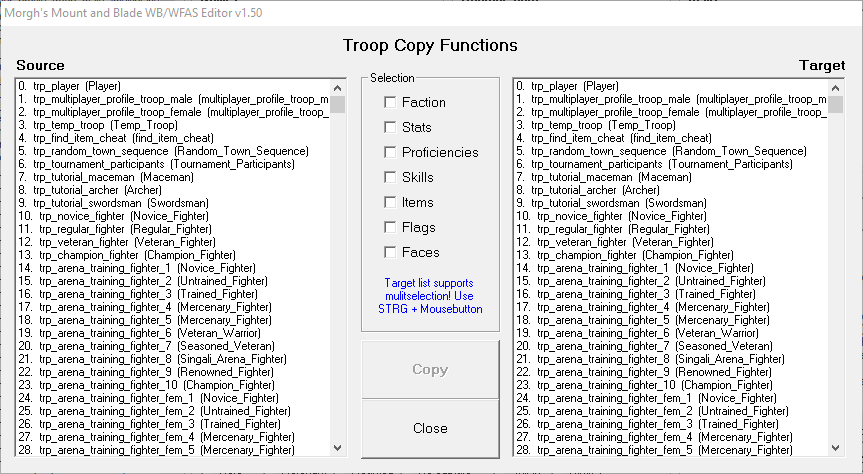This screenshot has width=863, height=474.
Task: Select trp_veteran_fighter in Source list
Action: 173,242
